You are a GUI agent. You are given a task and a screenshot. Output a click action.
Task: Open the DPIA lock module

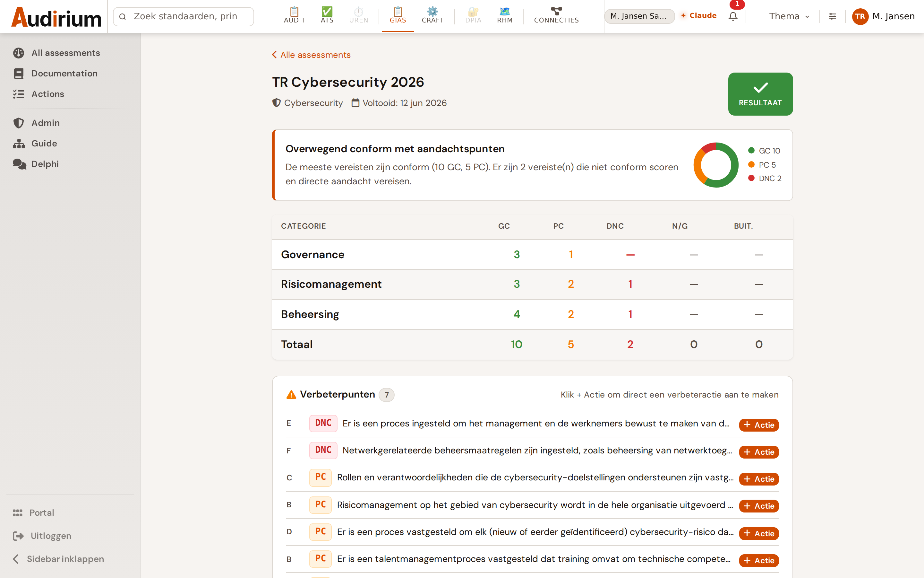coord(473,16)
